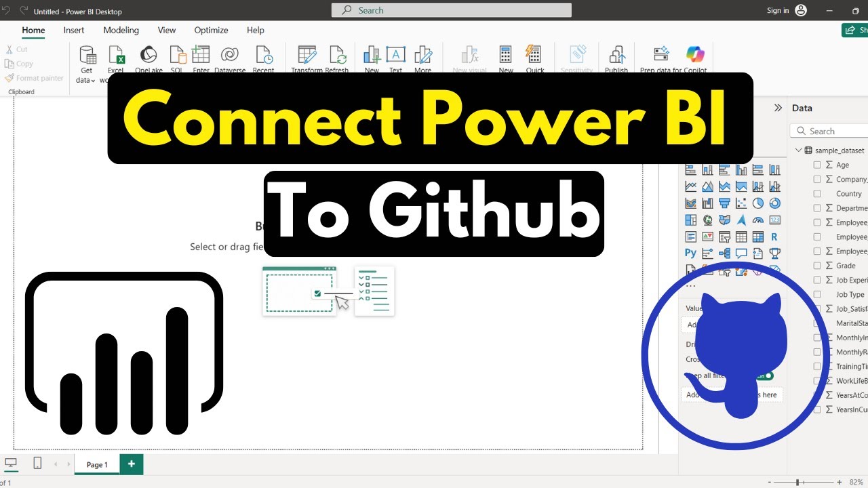This screenshot has width=868, height=488.
Task: Pick the treemap visual
Action: click(691, 220)
